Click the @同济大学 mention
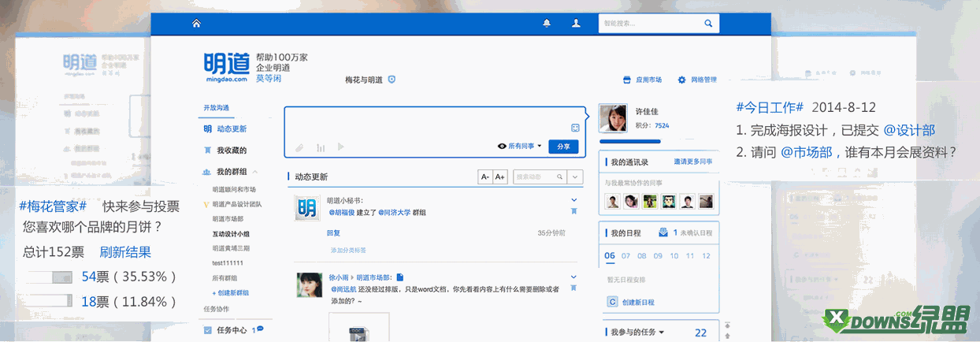 395,212
